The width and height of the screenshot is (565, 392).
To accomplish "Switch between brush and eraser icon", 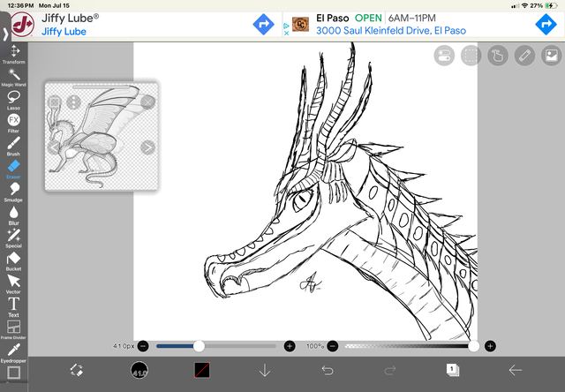I will (77, 371).
